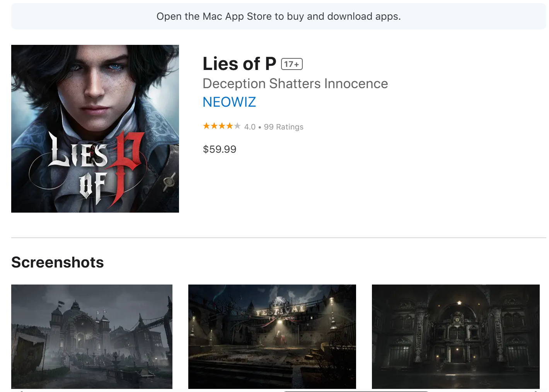Click the Deception Shatters Innocence subtitle
This screenshot has height=392, width=549.
coord(295,84)
